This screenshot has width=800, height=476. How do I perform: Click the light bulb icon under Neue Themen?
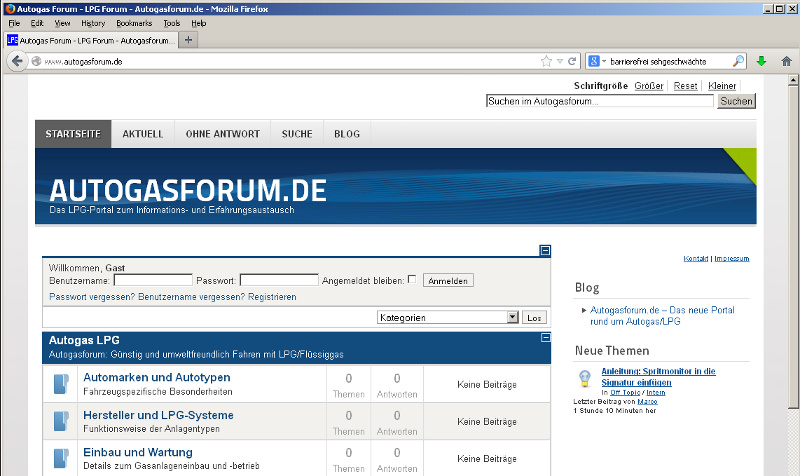[586, 377]
